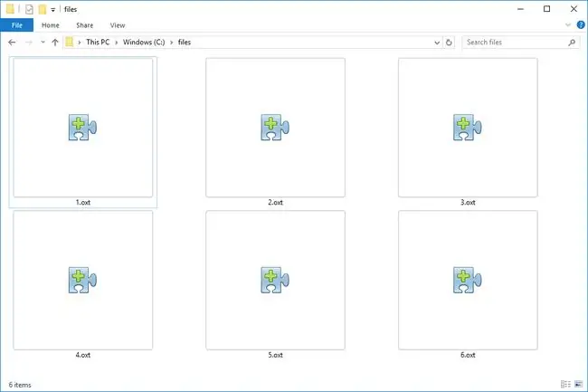Screen dimensions: 588x392
Task: Select the 6.oxt extension file icon
Action: 468,280
